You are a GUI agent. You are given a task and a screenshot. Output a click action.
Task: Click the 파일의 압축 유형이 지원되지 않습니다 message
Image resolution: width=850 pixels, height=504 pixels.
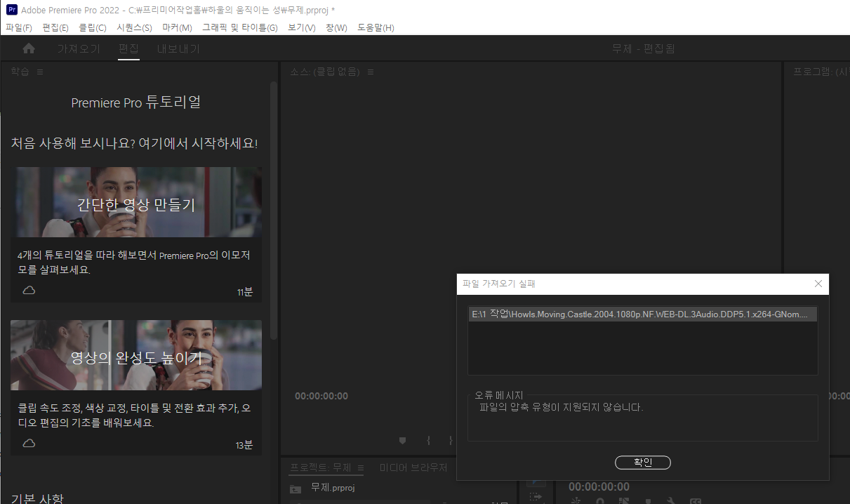click(561, 407)
